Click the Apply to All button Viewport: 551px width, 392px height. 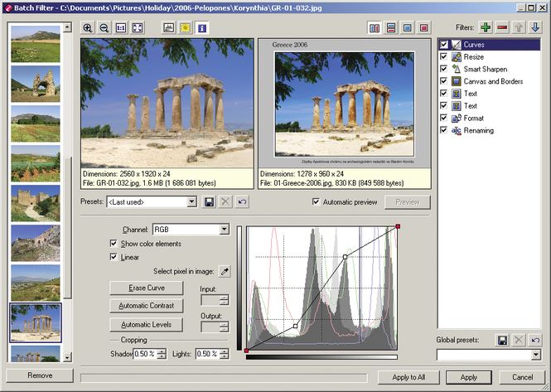[x=408, y=376]
